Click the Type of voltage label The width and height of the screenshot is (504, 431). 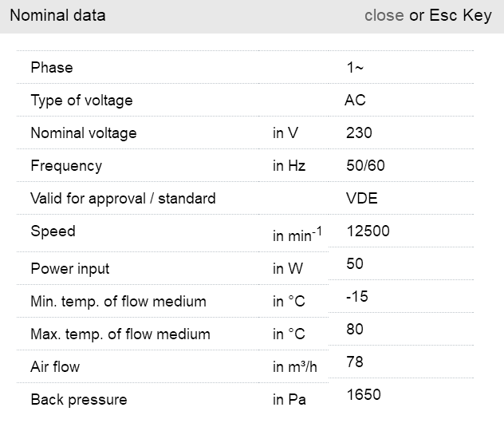[81, 101]
